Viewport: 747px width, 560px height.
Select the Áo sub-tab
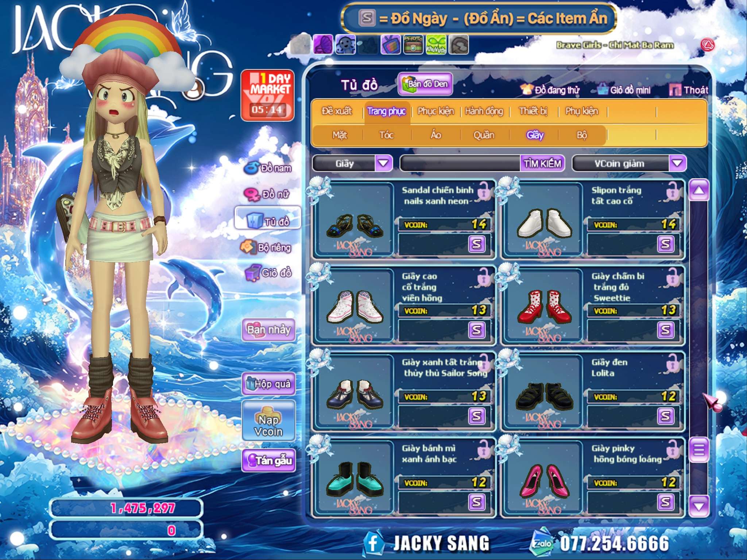tap(436, 135)
